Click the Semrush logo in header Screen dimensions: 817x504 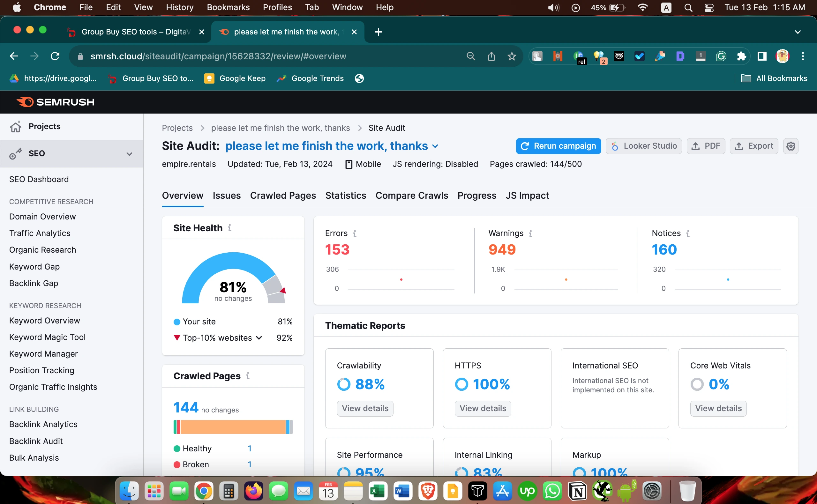pos(55,102)
